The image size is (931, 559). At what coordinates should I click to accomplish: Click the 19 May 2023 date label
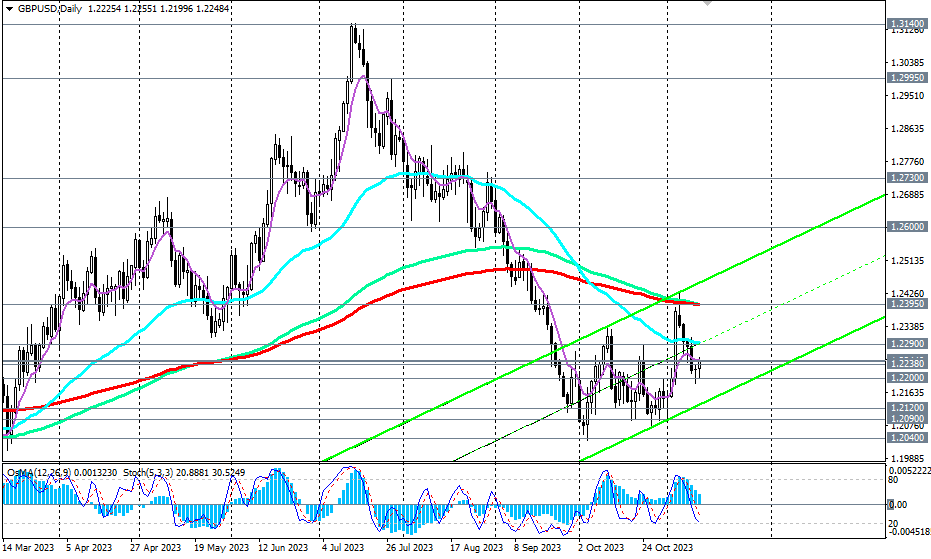(x=223, y=547)
